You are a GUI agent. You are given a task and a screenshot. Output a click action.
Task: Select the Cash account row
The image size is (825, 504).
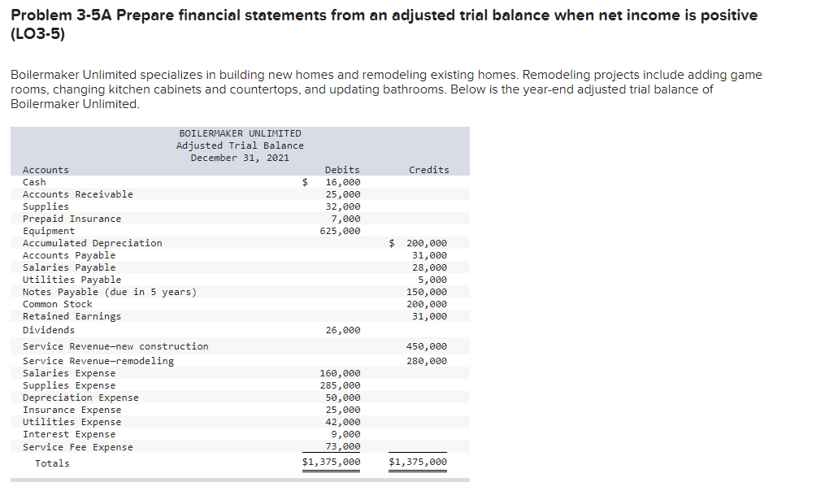point(34,181)
